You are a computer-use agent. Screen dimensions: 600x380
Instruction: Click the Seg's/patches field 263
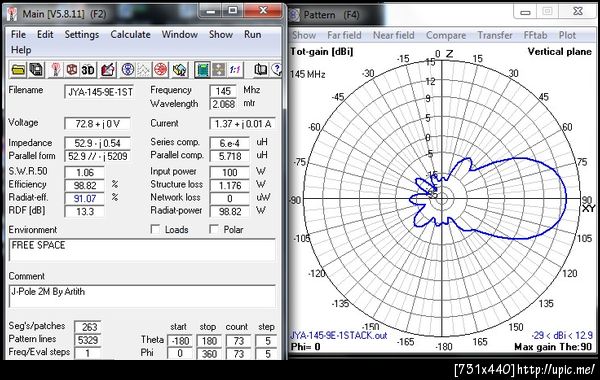tap(88, 327)
